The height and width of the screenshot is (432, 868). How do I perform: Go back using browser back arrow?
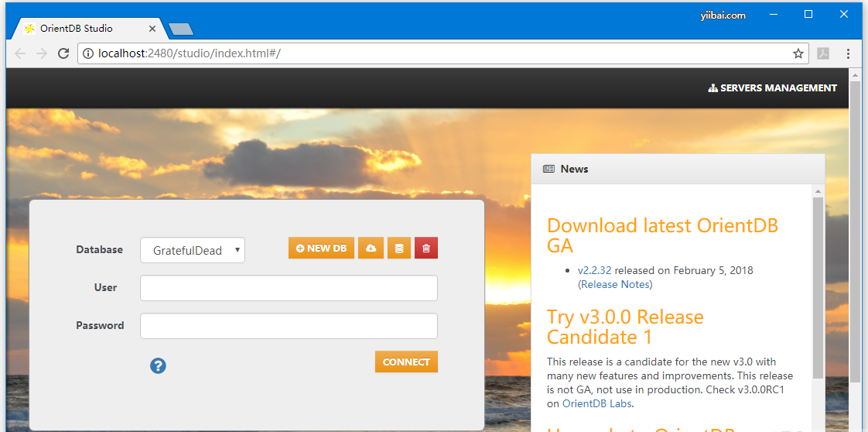[x=20, y=53]
